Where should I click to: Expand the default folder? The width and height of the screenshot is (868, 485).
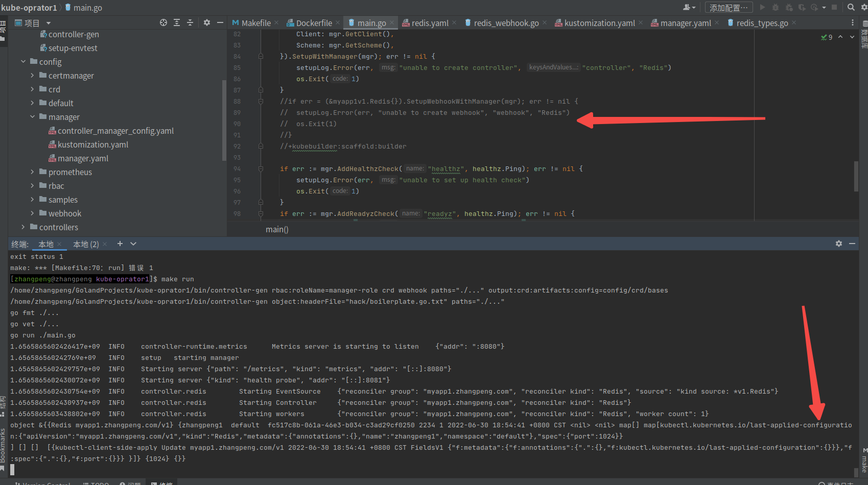pos(32,103)
